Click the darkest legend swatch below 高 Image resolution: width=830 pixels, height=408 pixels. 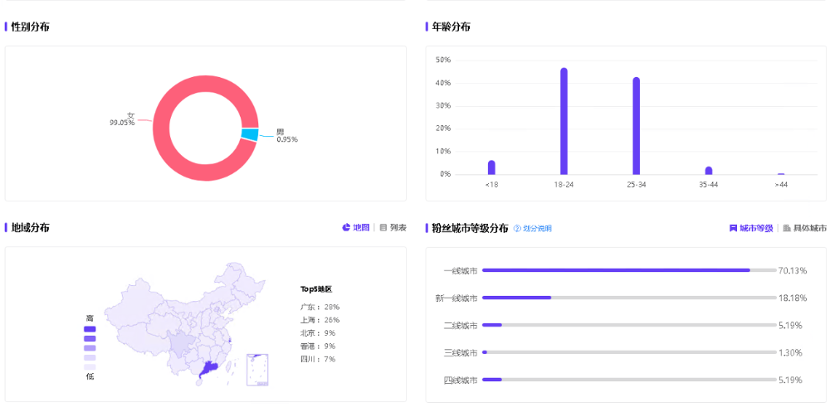click(90, 329)
